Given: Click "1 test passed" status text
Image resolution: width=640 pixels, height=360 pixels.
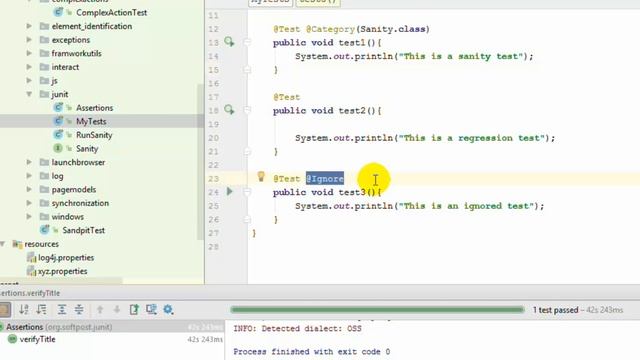Looking at the screenshot, I should coord(555,310).
